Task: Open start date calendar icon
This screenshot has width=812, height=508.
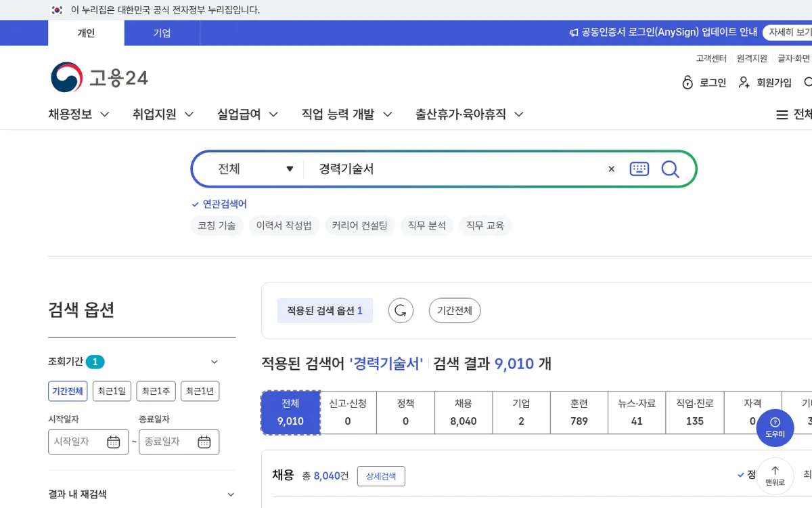Action: [x=114, y=442]
